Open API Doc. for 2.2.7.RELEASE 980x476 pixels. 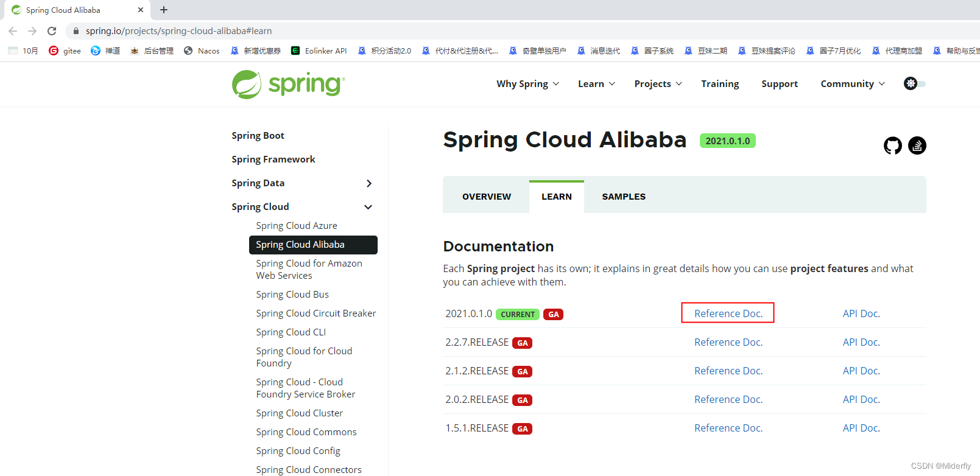coord(861,342)
